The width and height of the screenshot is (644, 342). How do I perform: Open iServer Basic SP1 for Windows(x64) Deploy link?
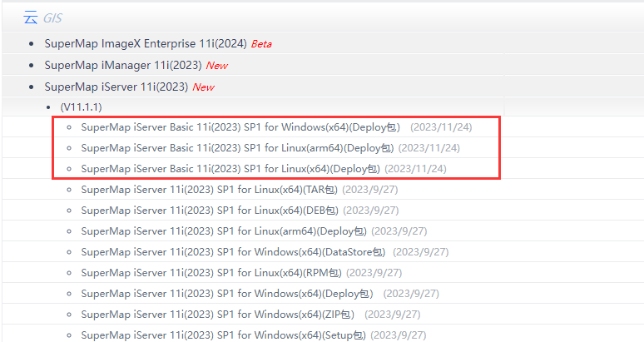click(240, 127)
